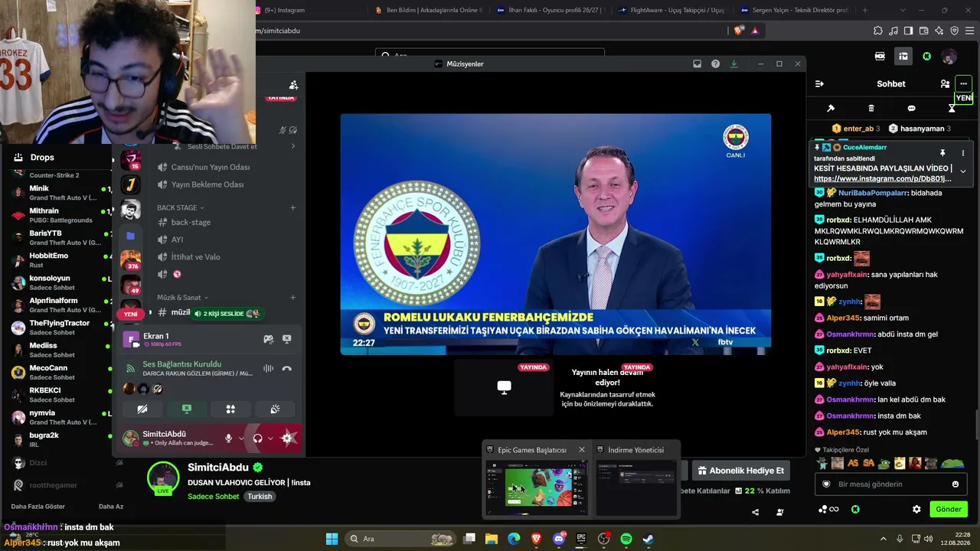Viewport: 980px width, 551px height.
Task: Open Discord soundboard button
Action: (x=275, y=409)
